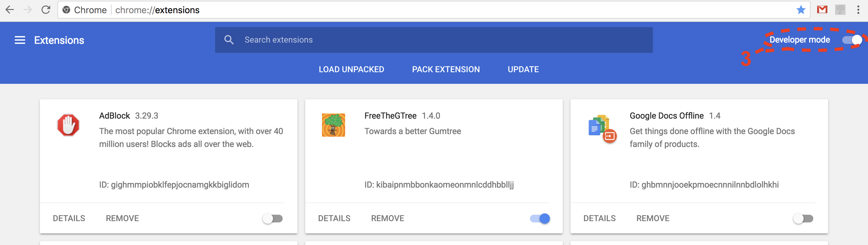The height and width of the screenshot is (245, 868).
Task: Click LOAD UNPACKED
Action: pos(351,70)
